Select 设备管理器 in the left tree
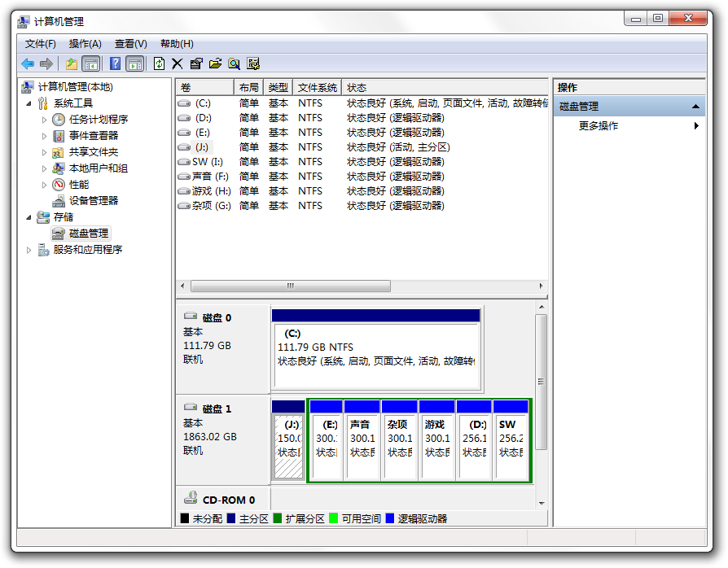The image size is (728, 568). (93, 201)
